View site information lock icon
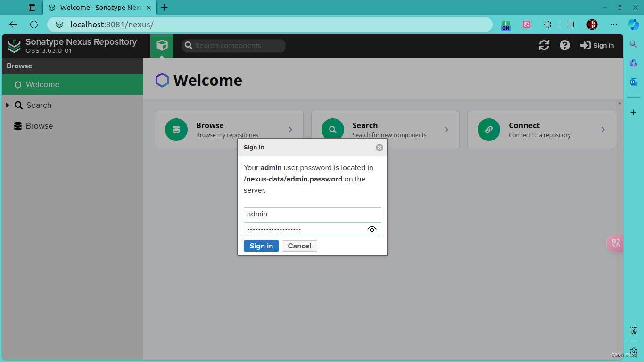 (x=59, y=25)
